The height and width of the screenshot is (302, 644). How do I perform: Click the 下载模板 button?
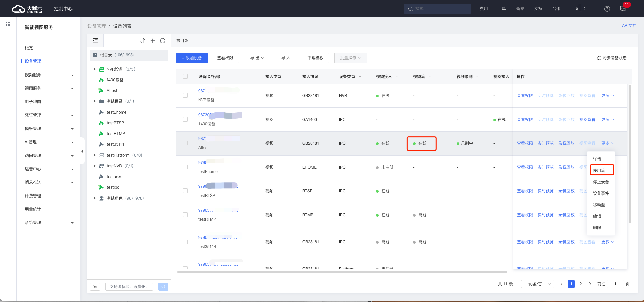coord(315,58)
